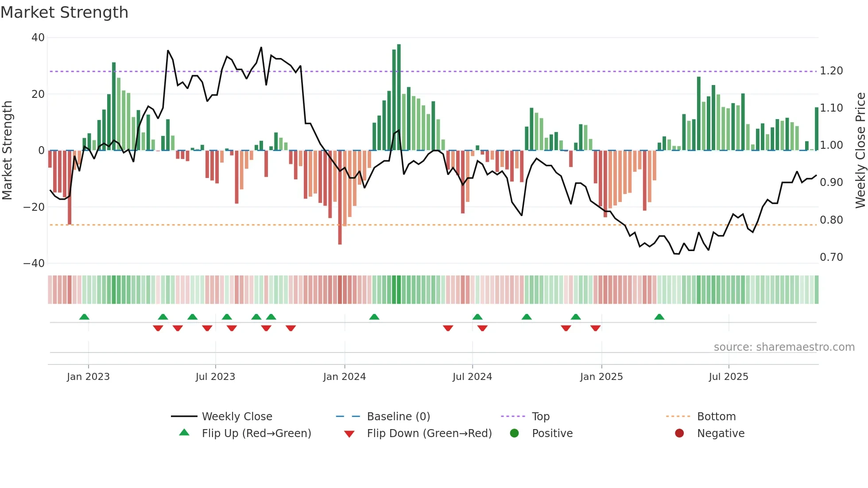Click the green Positive circle in the legend
The width and height of the screenshot is (868, 488).
pyautogui.click(x=514, y=433)
